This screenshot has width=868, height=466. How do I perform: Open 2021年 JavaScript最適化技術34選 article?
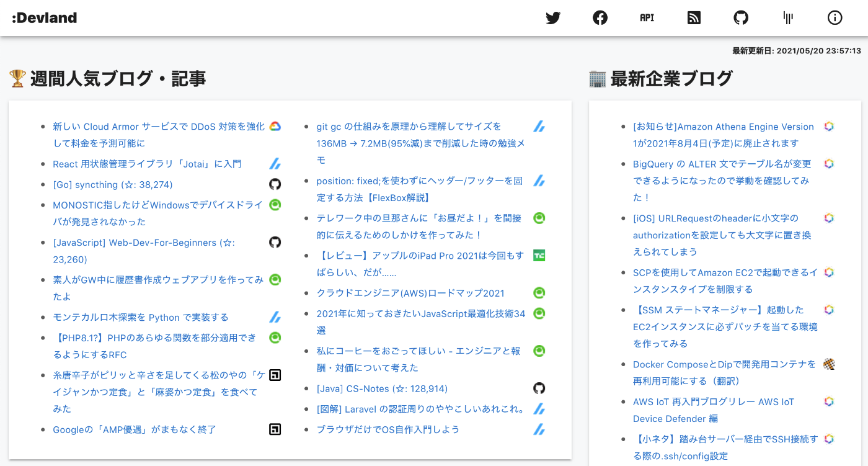tap(421, 322)
